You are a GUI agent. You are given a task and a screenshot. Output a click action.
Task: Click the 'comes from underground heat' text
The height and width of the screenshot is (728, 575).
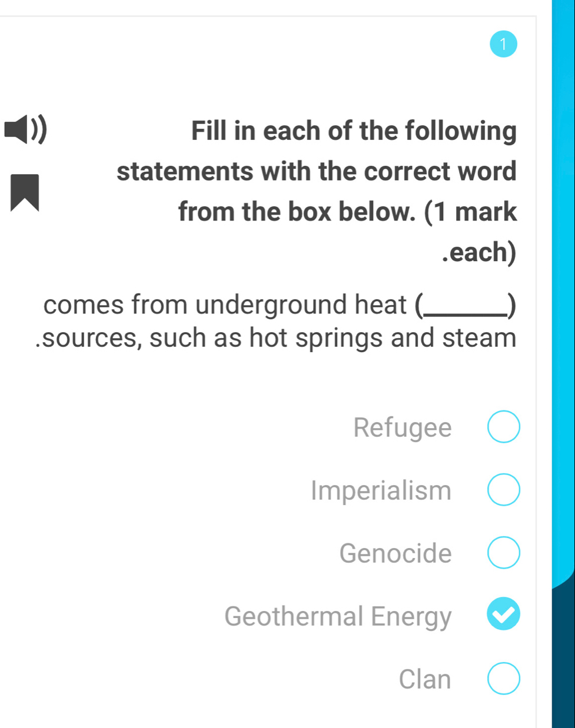click(x=225, y=305)
